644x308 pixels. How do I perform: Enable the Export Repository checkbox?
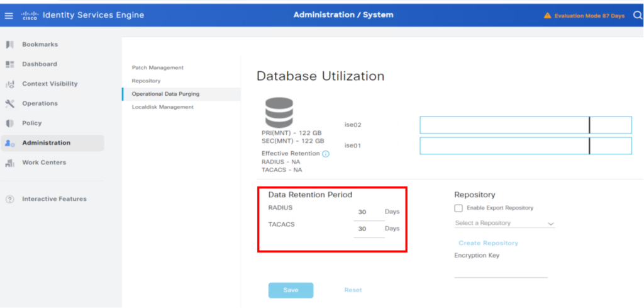point(458,208)
